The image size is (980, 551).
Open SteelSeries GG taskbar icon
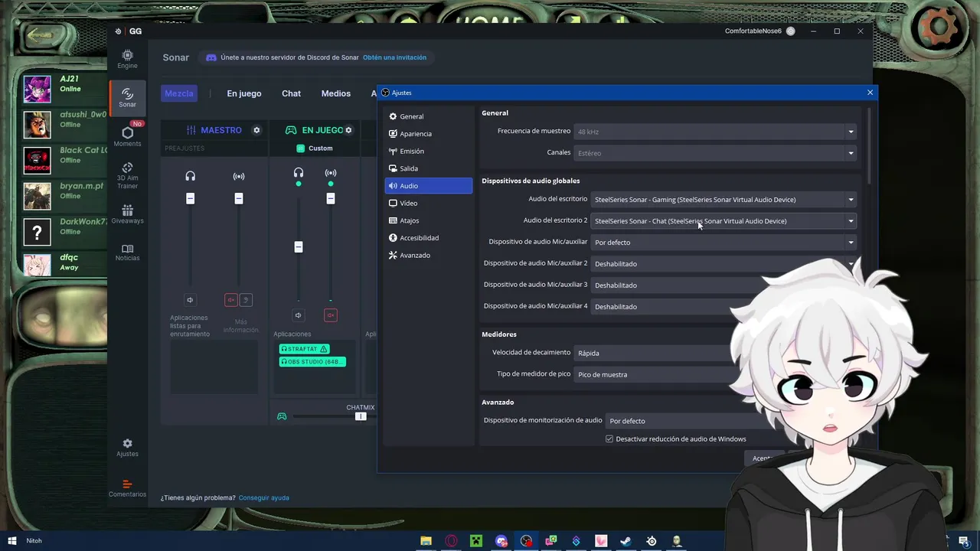(652, 541)
